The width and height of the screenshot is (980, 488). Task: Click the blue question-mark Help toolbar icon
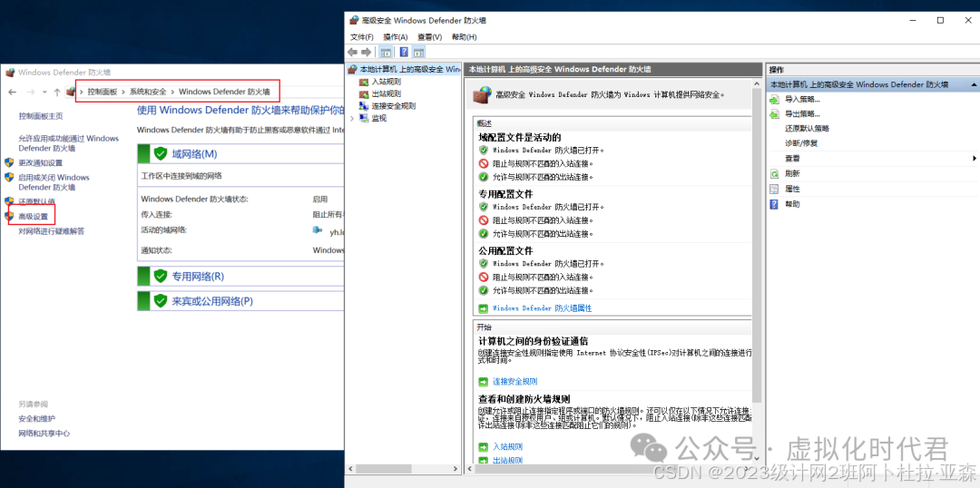coord(405,52)
